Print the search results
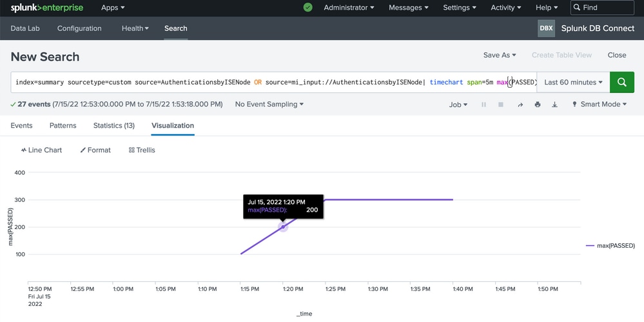This screenshot has height=322, width=644. click(537, 105)
